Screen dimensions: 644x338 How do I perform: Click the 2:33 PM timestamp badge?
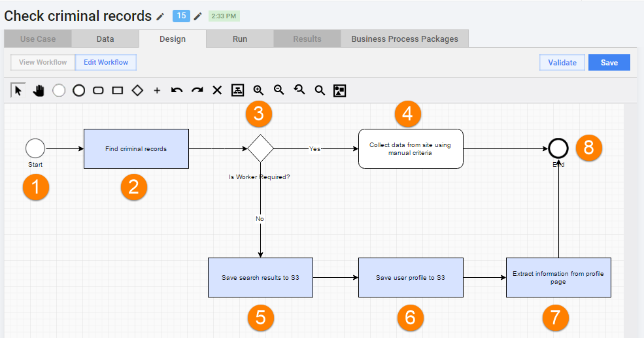tap(224, 16)
